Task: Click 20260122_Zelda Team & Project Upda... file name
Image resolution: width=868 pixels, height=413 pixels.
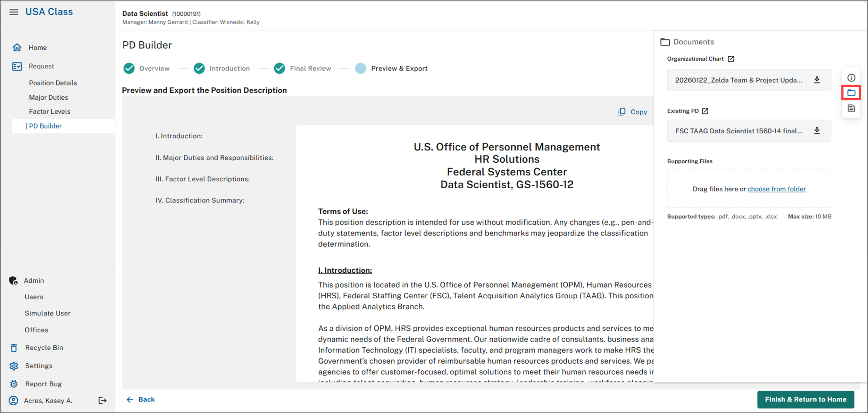Action: tap(738, 80)
